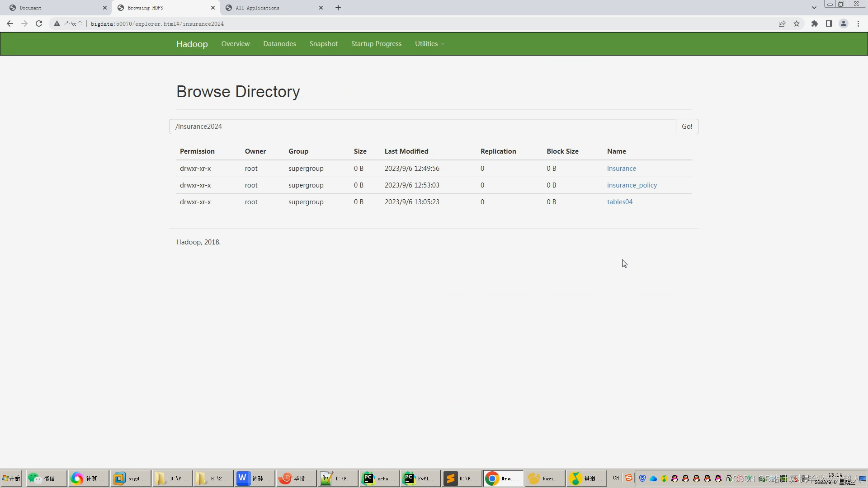Open the browser side panel icon
This screenshot has width=868, height=488.
click(829, 23)
